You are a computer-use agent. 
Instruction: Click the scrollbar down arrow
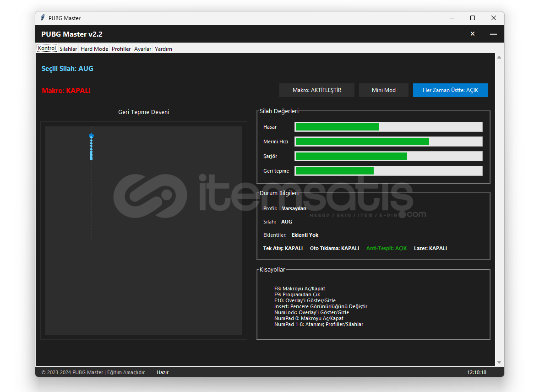pyautogui.click(x=499, y=362)
